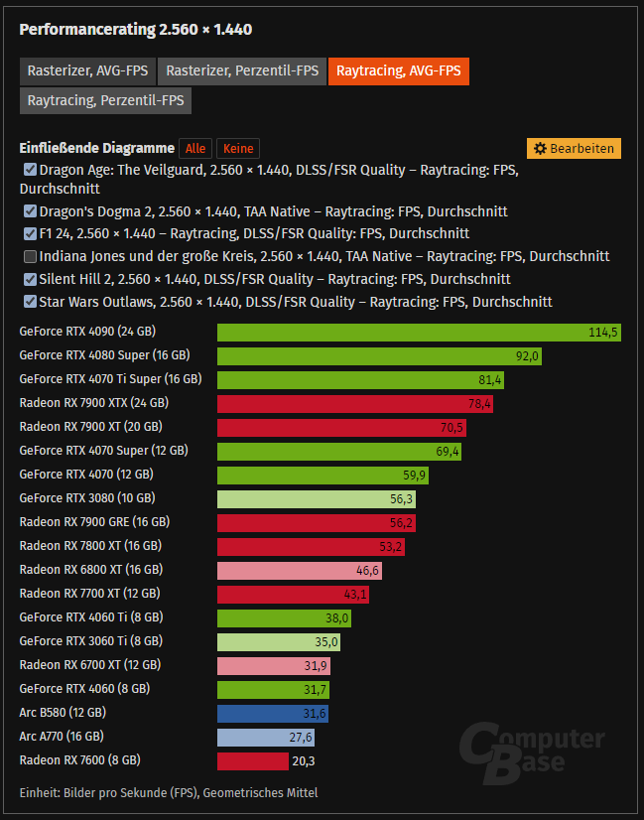Screen dimensions: 644x820
Task: Click the Arc B580 blue bar
Action: pos(273,714)
